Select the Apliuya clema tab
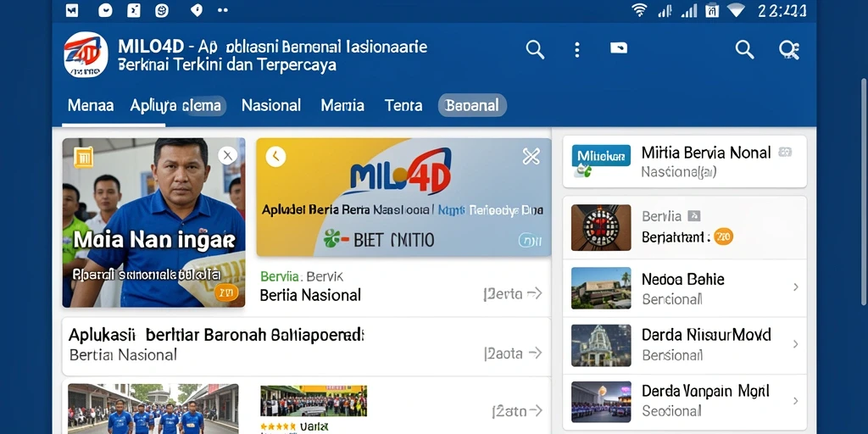868x434 pixels. tap(177, 105)
